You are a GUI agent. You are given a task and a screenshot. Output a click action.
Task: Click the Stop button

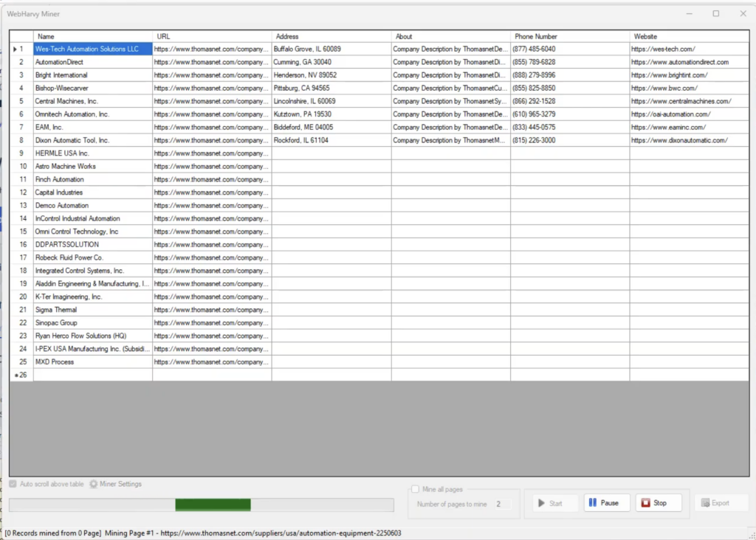click(x=659, y=503)
